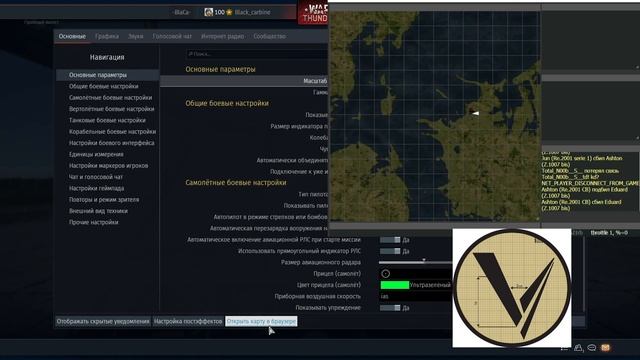Open the Приборная воздушная скорость dropdown
Screen dimensions: 640x360
(416, 296)
